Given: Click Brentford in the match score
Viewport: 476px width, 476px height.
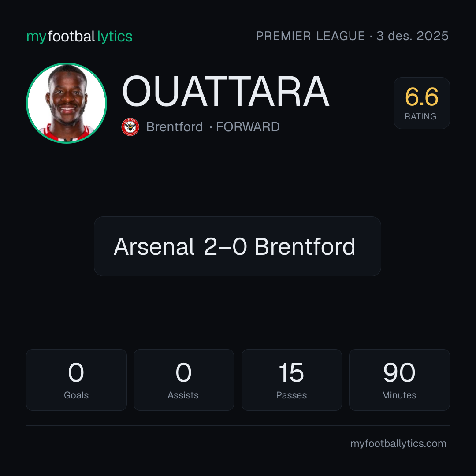Looking at the screenshot, I should click(x=305, y=246).
